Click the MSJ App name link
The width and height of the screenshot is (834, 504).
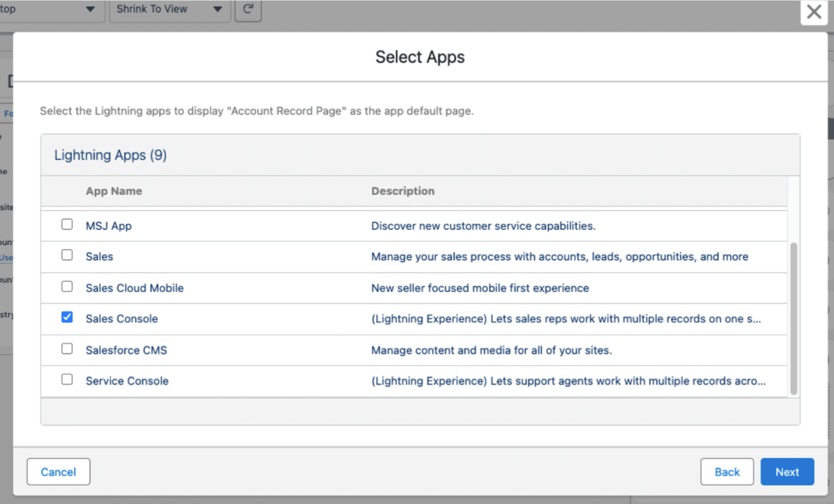click(109, 225)
